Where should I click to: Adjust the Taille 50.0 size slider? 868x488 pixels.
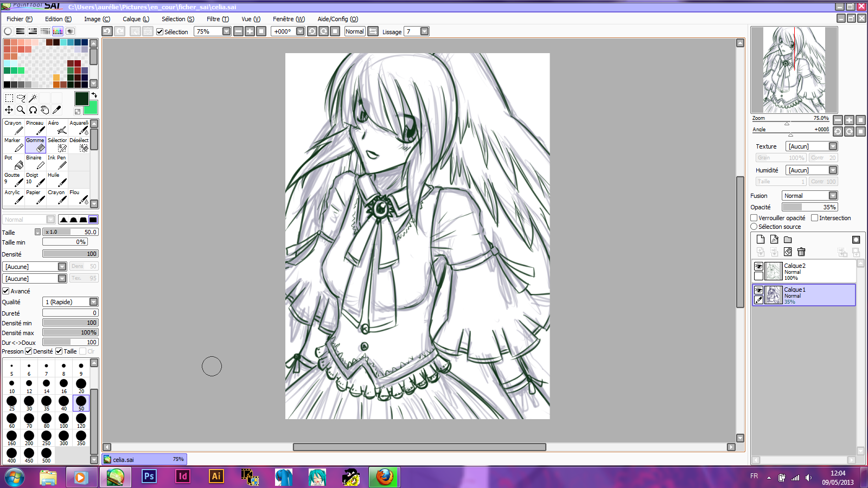click(x=71, y=232)
